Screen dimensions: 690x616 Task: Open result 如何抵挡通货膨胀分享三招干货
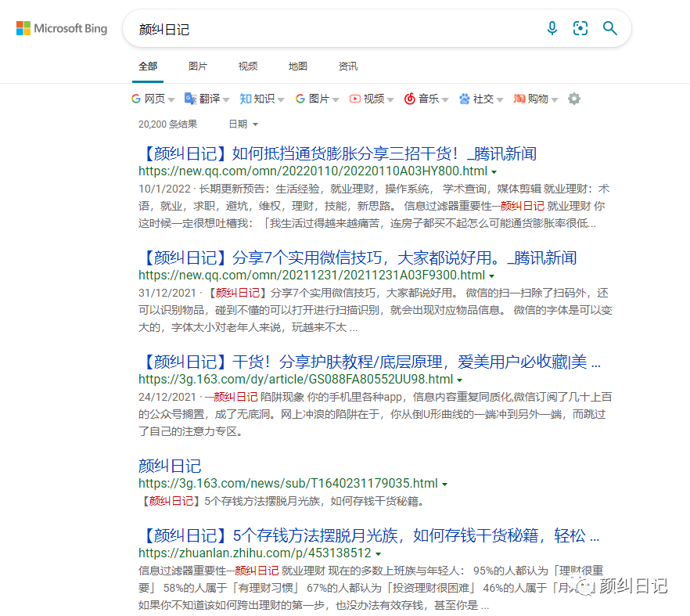click(338, 153)
